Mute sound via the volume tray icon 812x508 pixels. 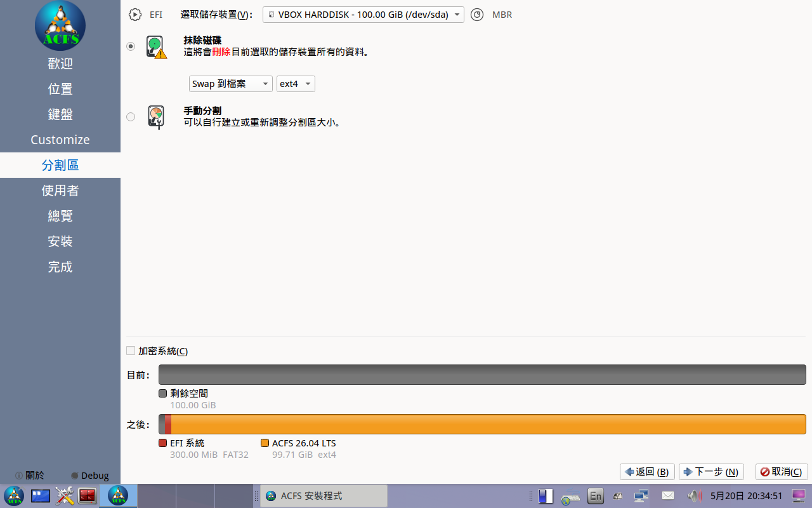(695, 496)
